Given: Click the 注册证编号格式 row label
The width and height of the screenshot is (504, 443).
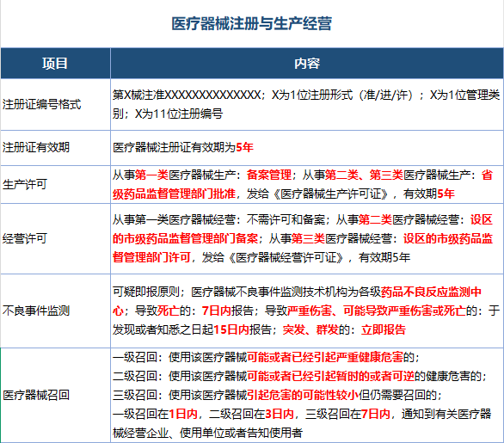Looking at the screenshot, I should click(42, 104).
